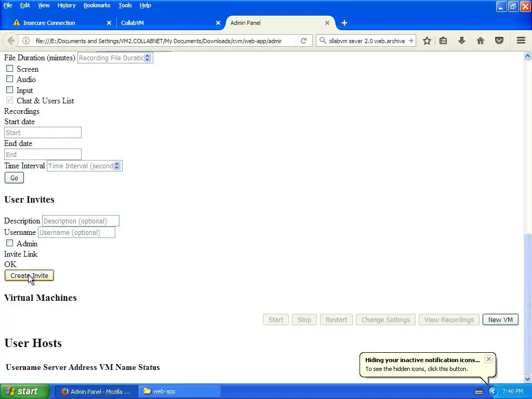The image size is (532, 399).
Task: Show bookmarks list icon
Action: pos(443,41)
